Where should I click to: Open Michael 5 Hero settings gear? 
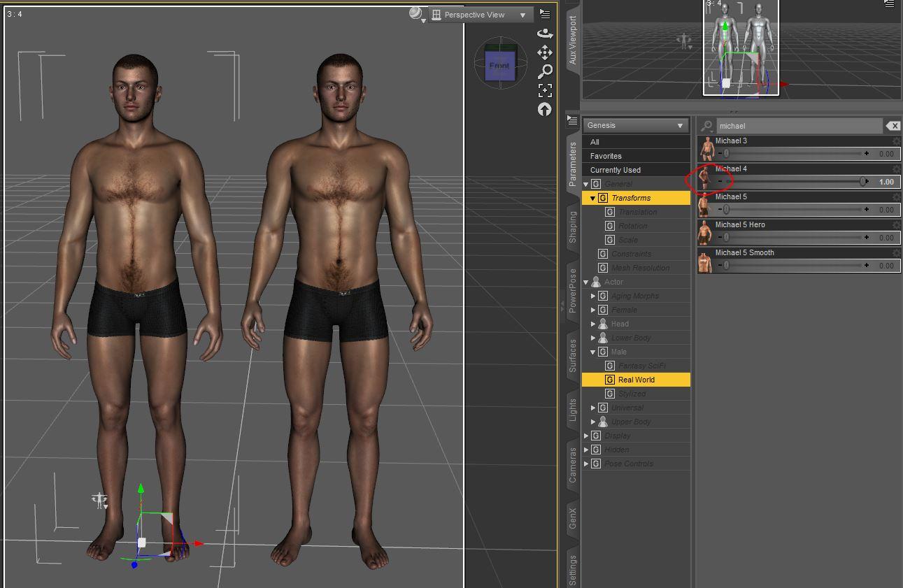(896, 225)
